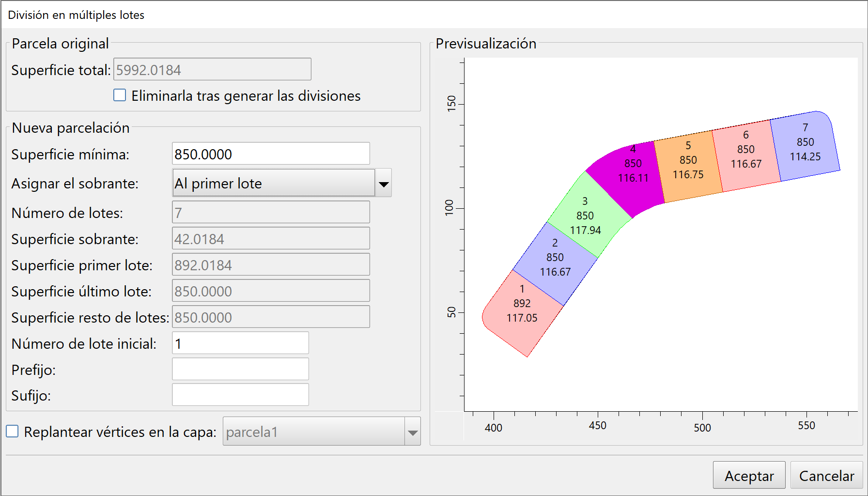The image size is (868, 496).
Task: Toggle 'Replantear vértices en la capa' checkbox
Action: (12, 431)
